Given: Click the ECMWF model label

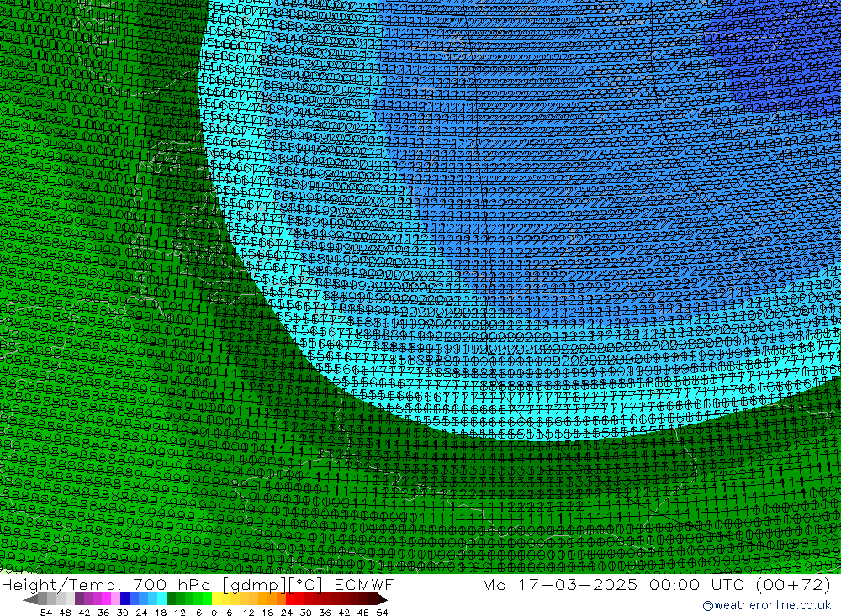Looking at the screenshot, I should click(363, 584).
